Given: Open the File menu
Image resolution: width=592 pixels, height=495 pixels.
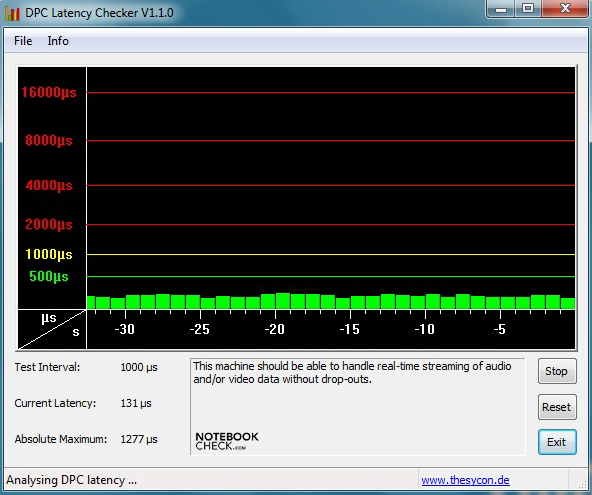Looking at the screenshot, I should click(x=23, y=41).
